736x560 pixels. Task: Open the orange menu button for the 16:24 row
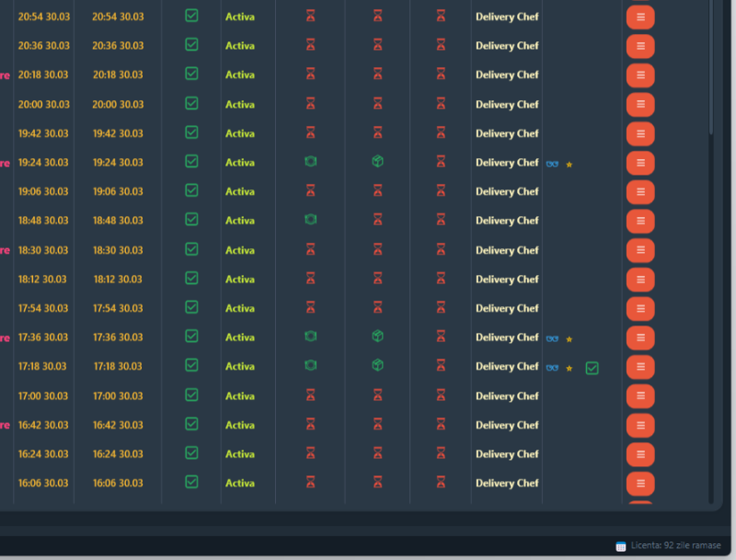(x=640, y=454)
